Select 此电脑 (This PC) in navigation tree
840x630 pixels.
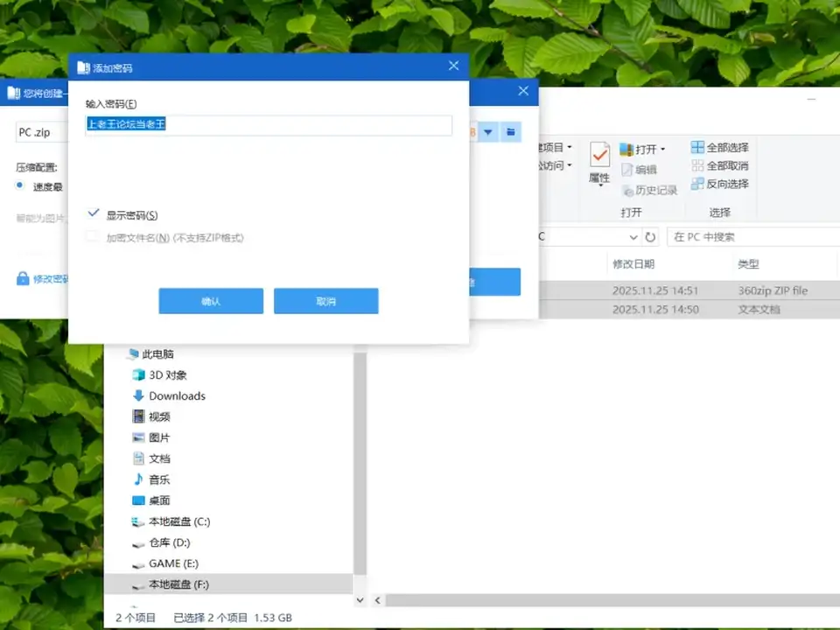[151, 354]
